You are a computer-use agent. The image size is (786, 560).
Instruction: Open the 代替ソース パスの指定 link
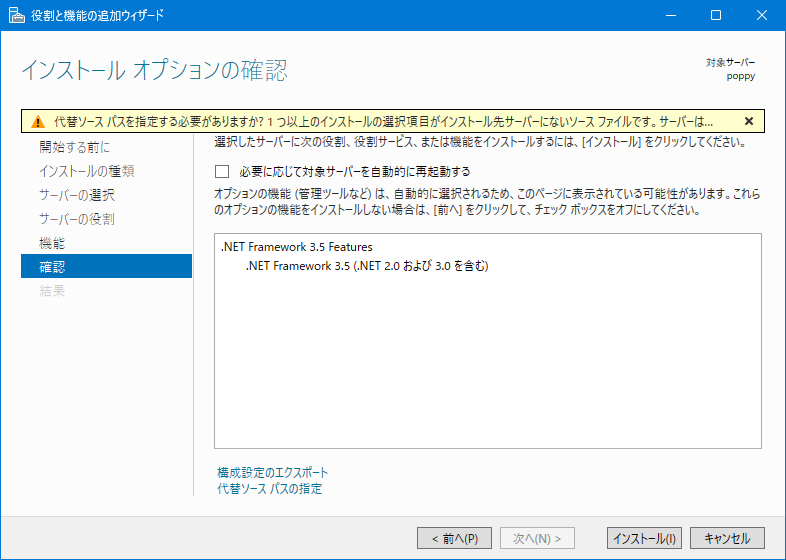point(270,488)
